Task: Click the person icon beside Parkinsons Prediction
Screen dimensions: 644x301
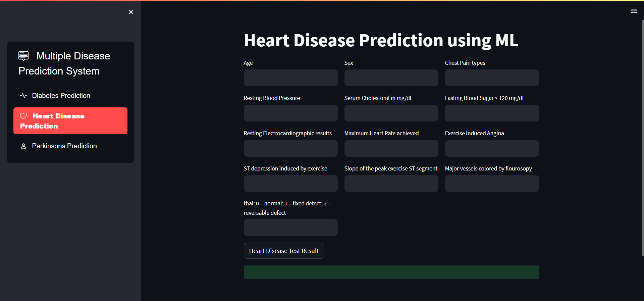Action: [23, 146]
